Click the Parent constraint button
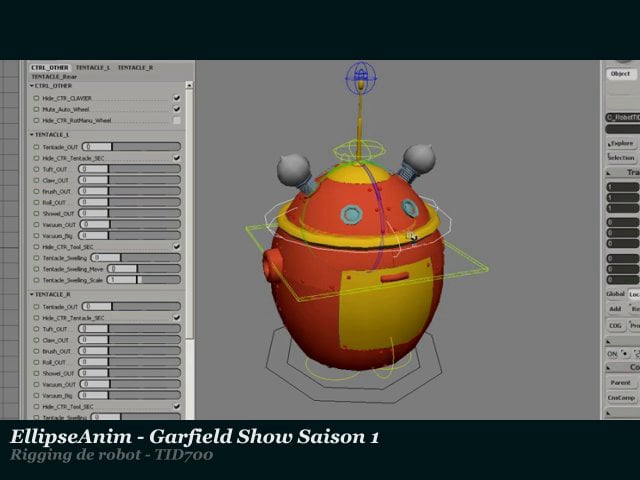 click(621, 383)
